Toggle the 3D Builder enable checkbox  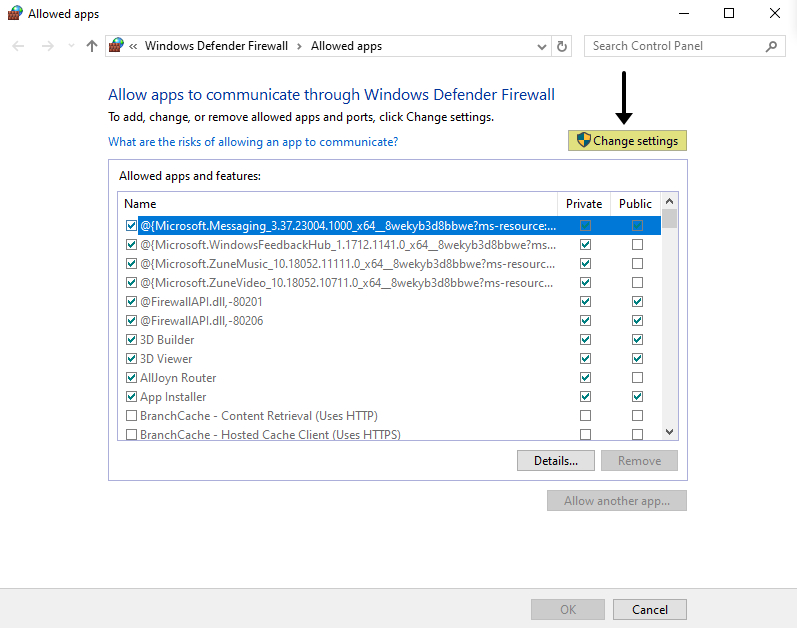click(x=132, y=340)
